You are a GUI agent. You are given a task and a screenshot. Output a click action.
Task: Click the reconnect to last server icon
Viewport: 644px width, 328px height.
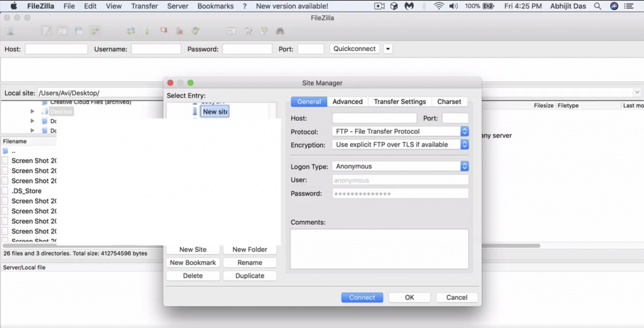[196, 31]
